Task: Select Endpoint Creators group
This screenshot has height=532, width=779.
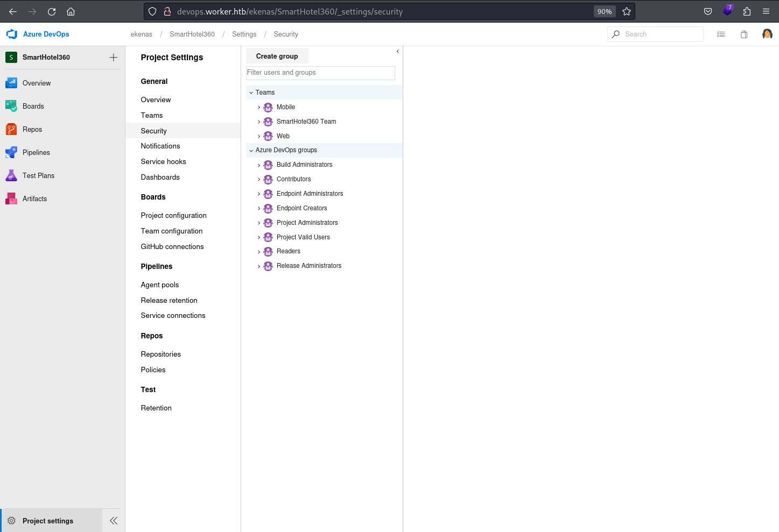Action: coord(301,208)
